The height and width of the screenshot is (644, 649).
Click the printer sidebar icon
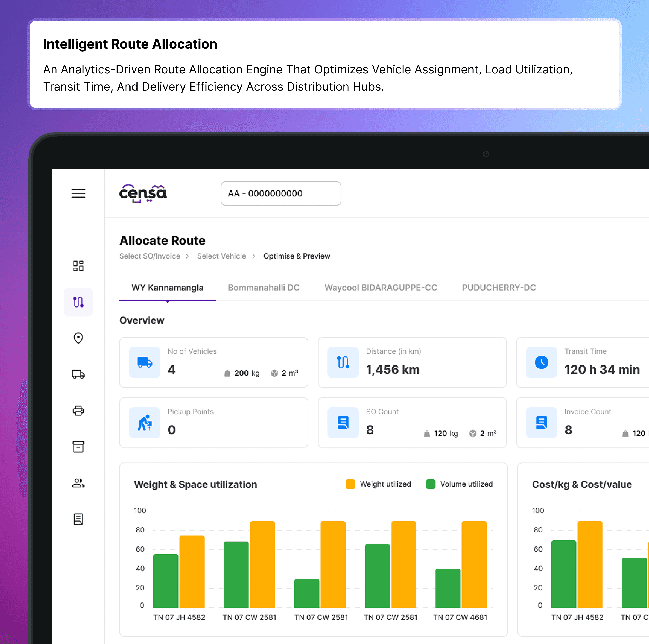point(78,410)
